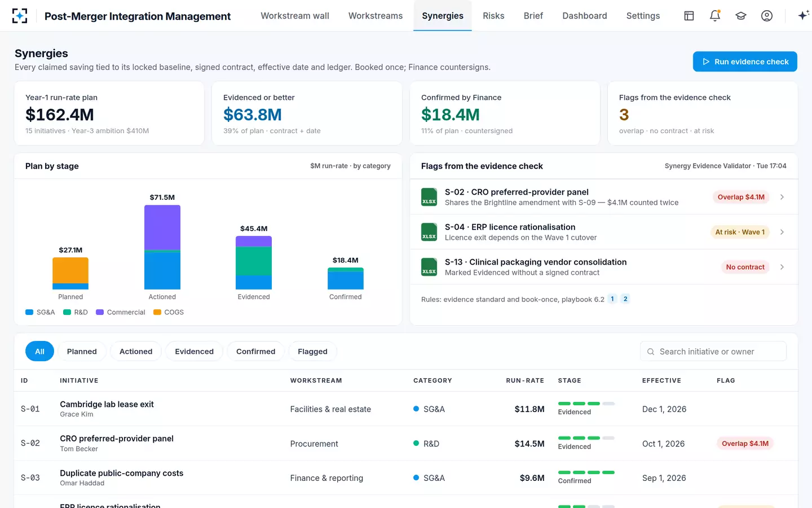Open notifications bell
Image resolution: width=812 pixels, height=508 pixels.
[x=715, y=16]
